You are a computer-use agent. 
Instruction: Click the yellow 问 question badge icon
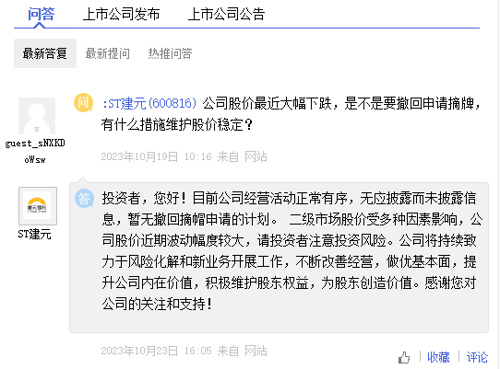click(83, 102)
